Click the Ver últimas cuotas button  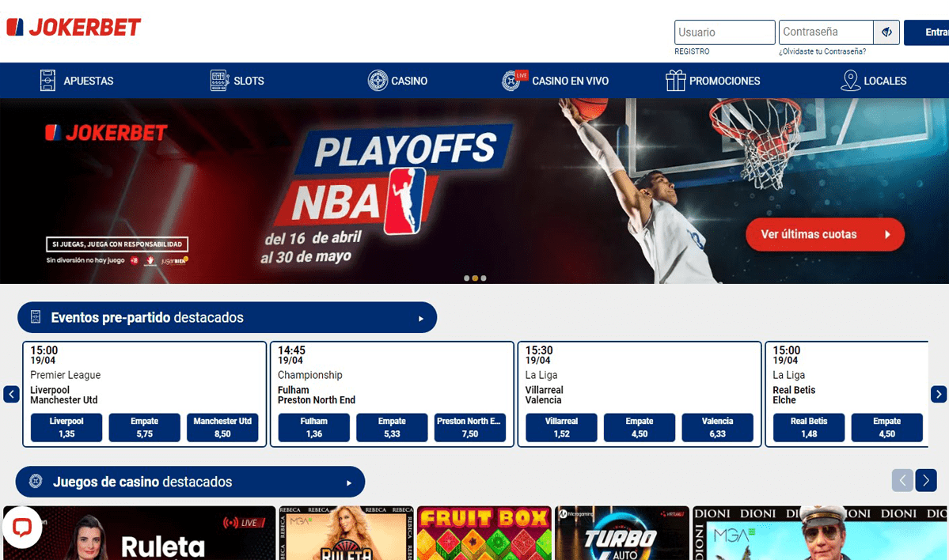825,234
